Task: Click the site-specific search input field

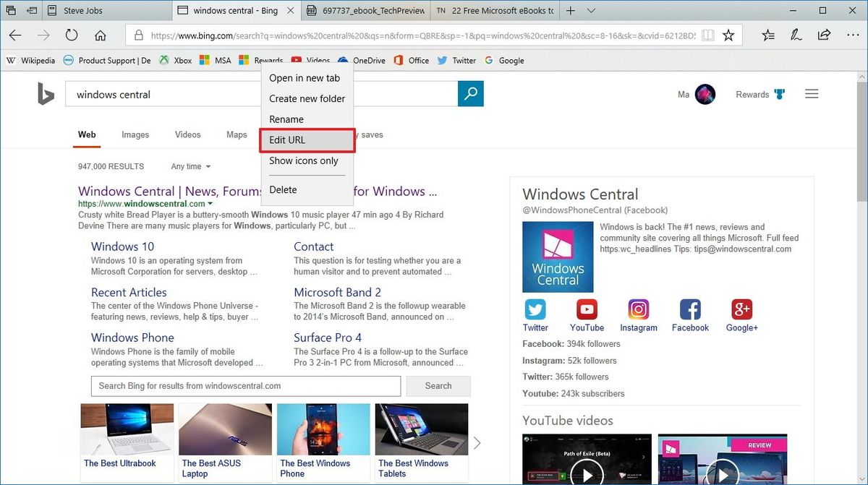Action: [246, 386]
